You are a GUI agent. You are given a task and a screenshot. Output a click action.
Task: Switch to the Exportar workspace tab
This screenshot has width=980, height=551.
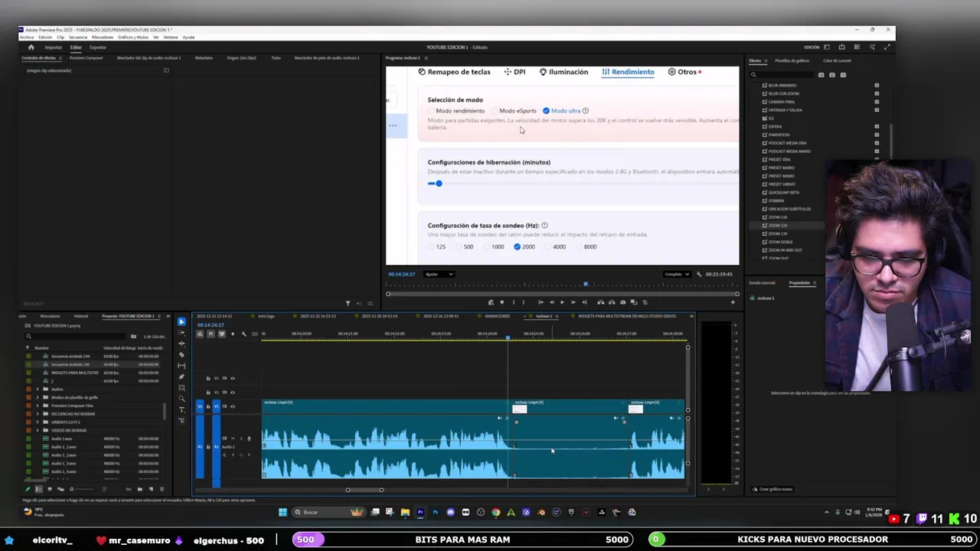pyautogui.click(x=98, y=47)
